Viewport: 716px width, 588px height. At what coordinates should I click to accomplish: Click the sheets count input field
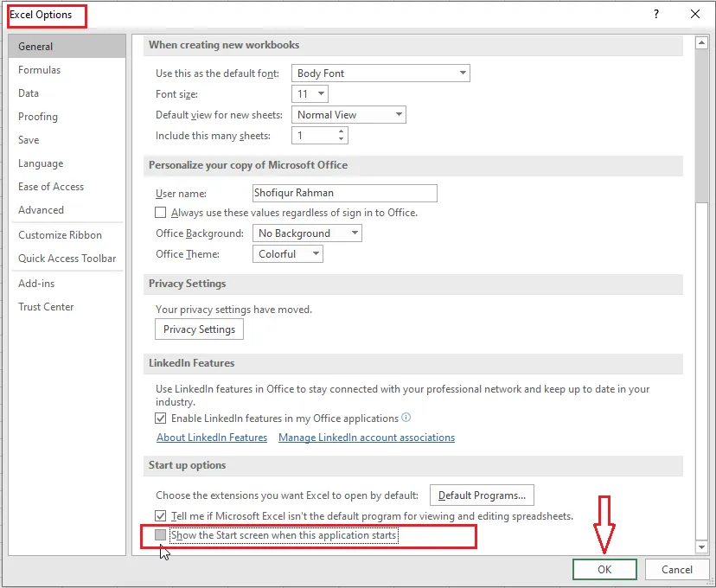(315, 136)
